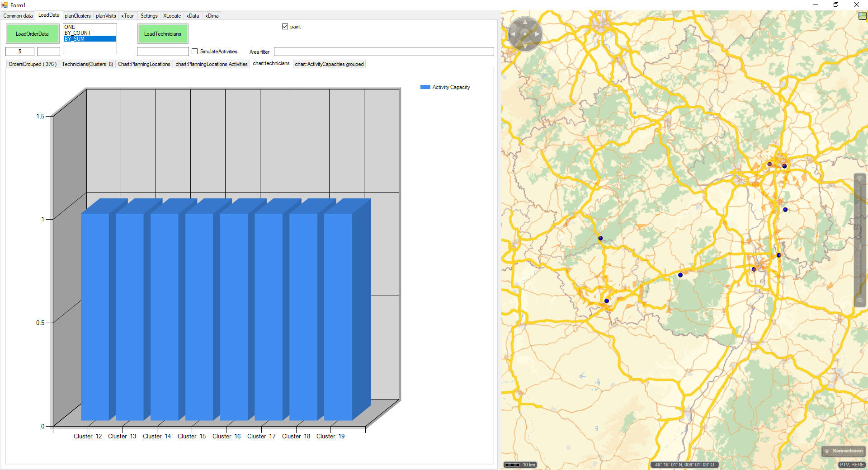Uncheck the paint checkbox
Viewport: 868px width, 470px height.
pos(285,27)
